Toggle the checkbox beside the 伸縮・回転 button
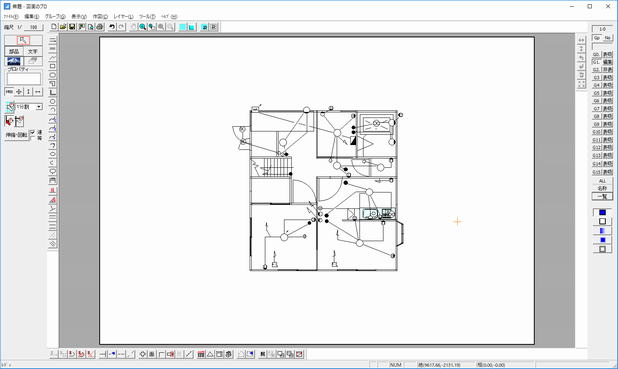 click(33, 132)
